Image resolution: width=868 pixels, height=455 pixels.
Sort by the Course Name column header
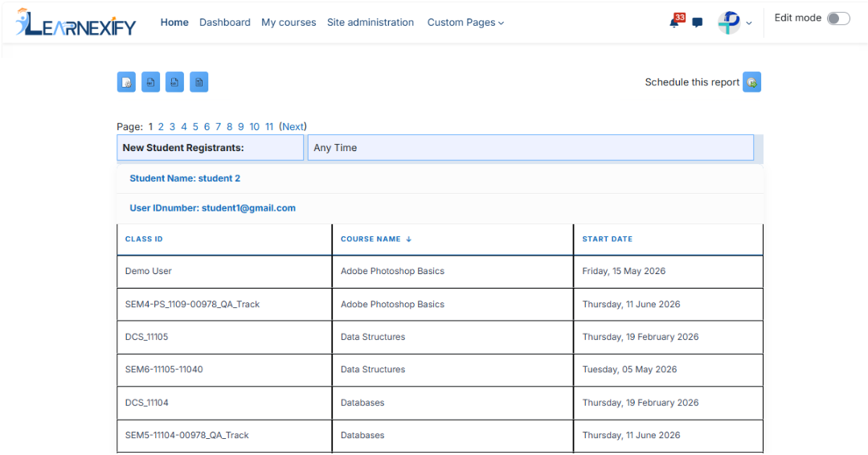click(x=371, y=239)
